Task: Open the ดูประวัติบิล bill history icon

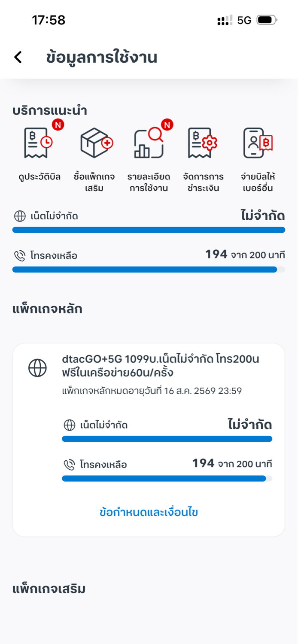Action: coord(38,143)
